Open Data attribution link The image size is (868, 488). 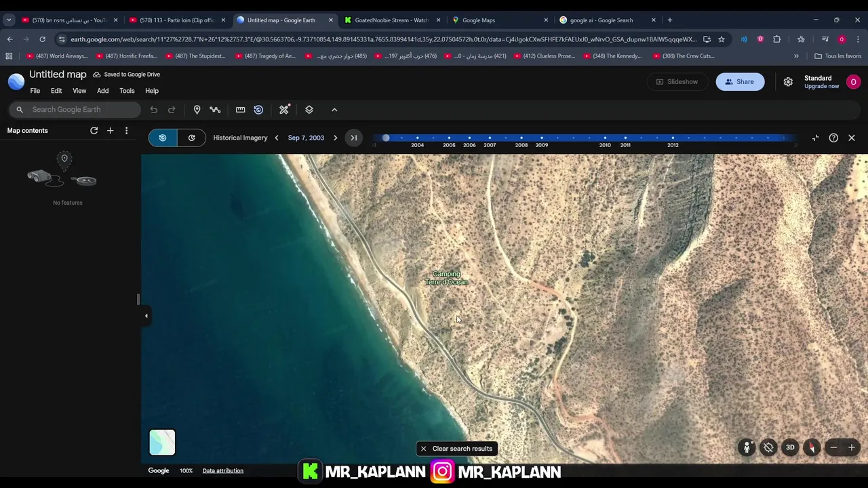tap(222, 471)
